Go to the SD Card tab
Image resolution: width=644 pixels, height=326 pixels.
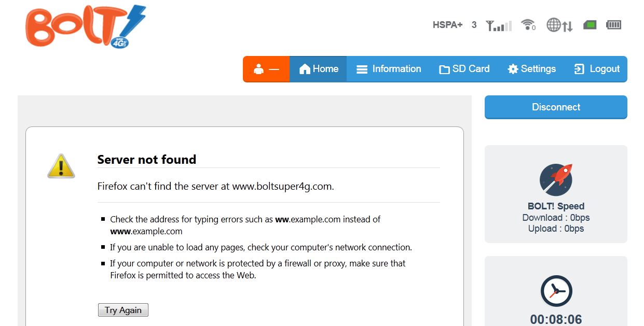click(464, 69)
